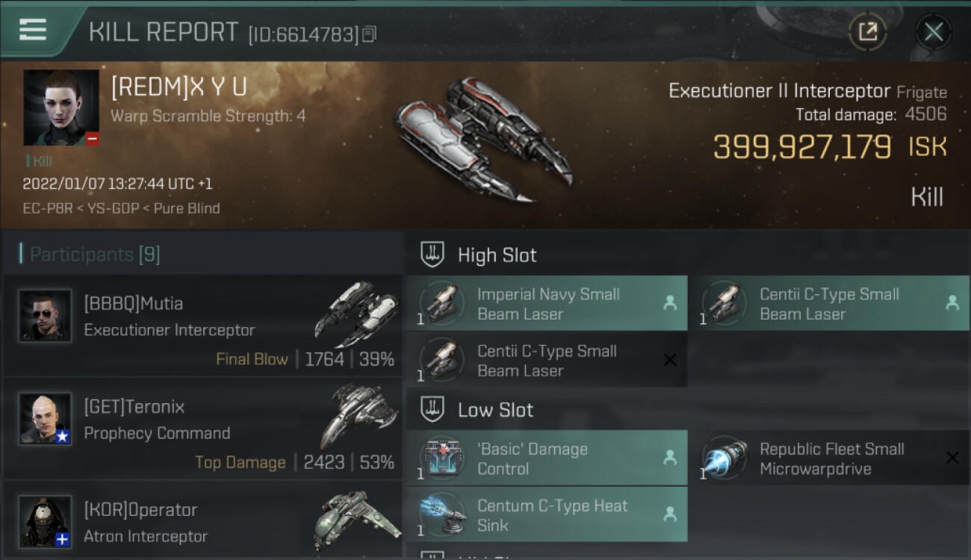Copy the kill report ID icon

coord(370,34)
